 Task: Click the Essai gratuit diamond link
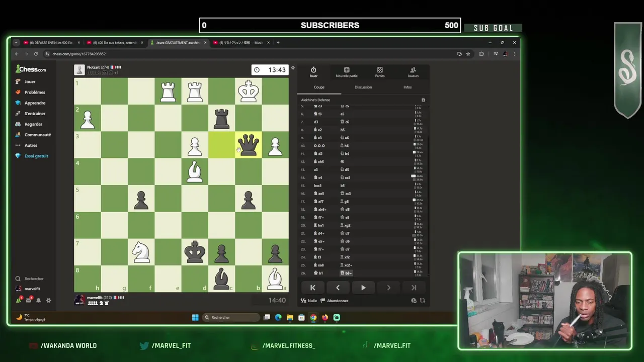[x=32, y=156]
